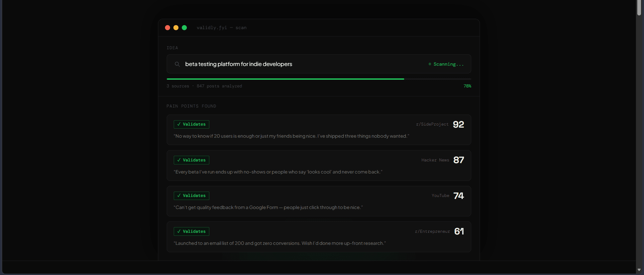Click the Validates badge on r/Entrepreneur card

coord(192,231)
